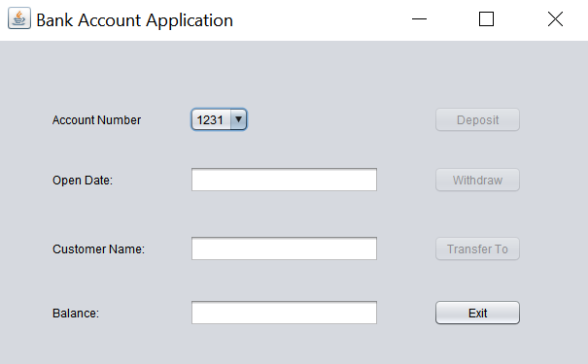Click the Withdraw button

(477, 180)
